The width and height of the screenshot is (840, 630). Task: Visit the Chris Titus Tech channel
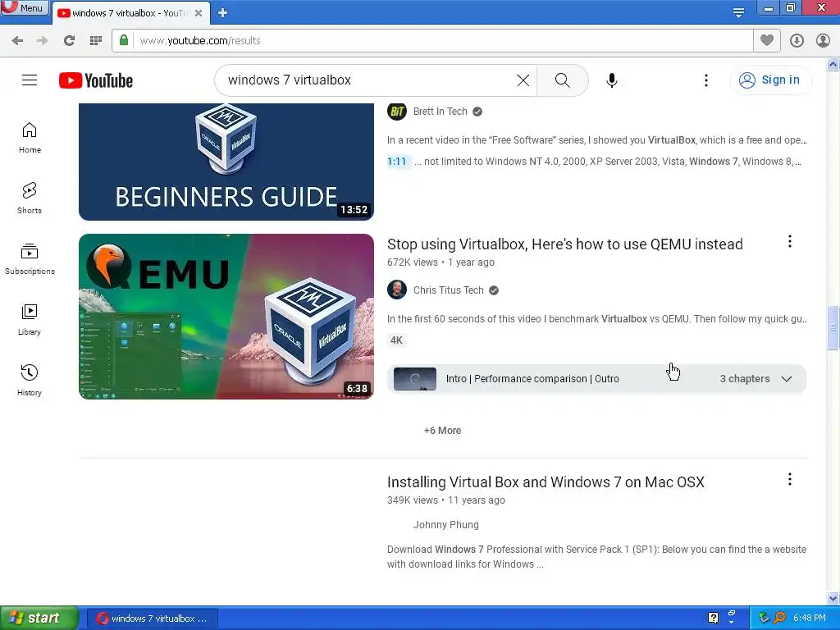click(x=449, y=290)
